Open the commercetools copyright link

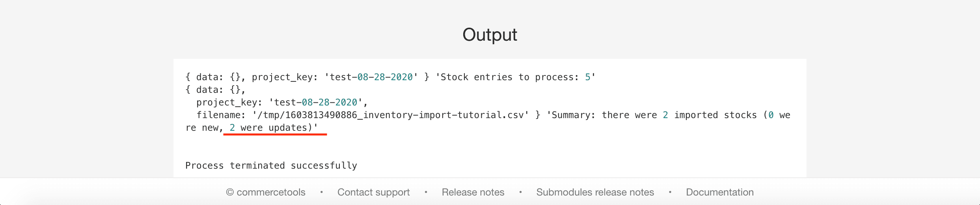(x=266, y=192)
